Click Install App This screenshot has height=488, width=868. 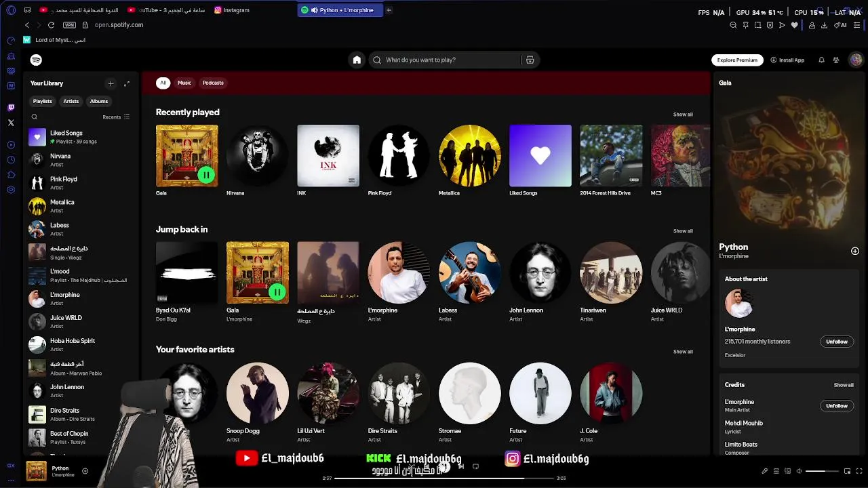(x=787, y=60)
